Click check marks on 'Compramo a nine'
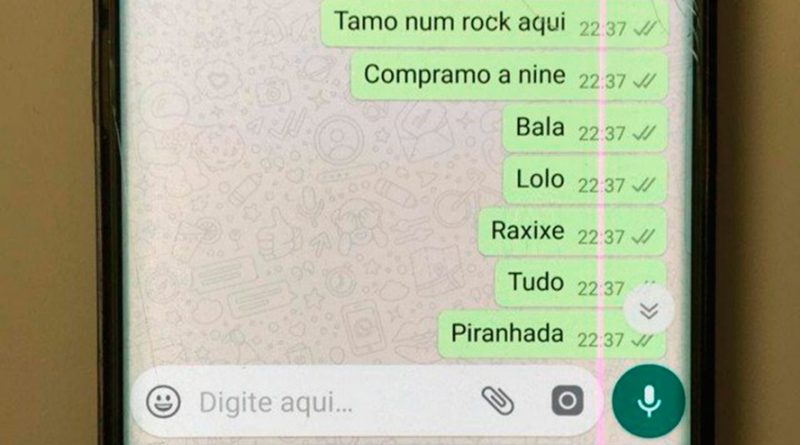The image size is (800, 445). click(x=644, y=81)
